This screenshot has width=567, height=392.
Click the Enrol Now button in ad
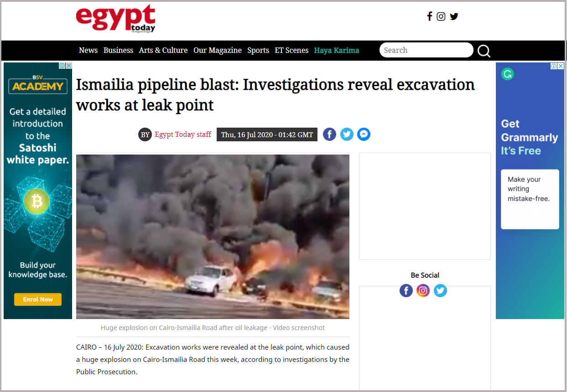point(38,299)
